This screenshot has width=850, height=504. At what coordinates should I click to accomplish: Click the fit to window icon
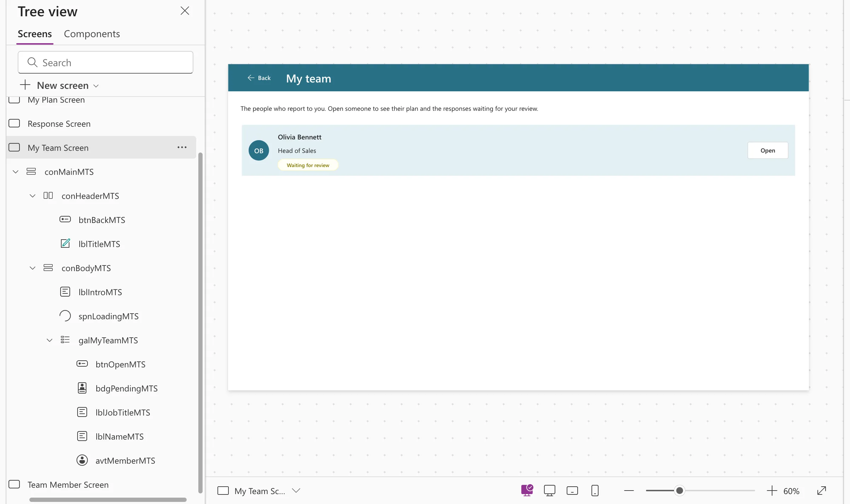tap(822, 491)
